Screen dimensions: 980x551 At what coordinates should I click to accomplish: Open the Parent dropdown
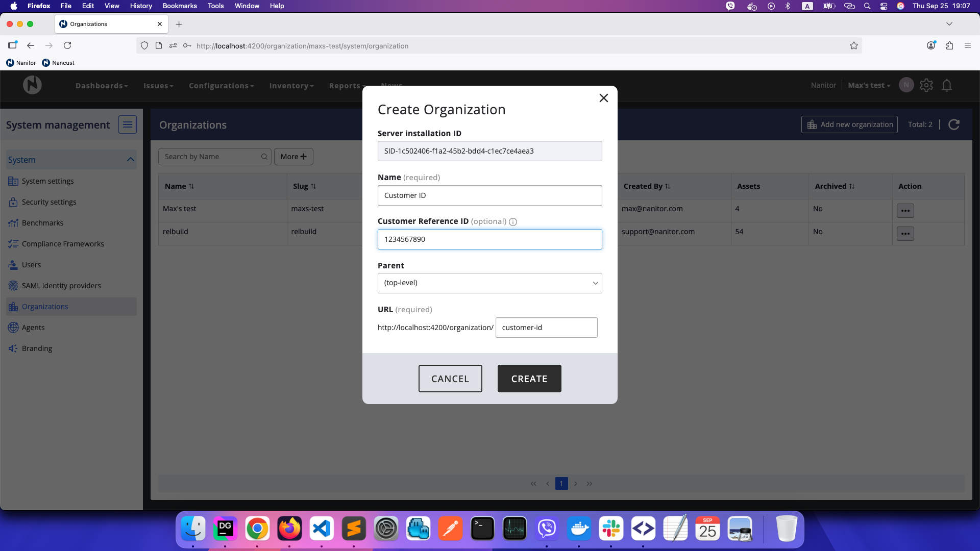pos(489,283)
